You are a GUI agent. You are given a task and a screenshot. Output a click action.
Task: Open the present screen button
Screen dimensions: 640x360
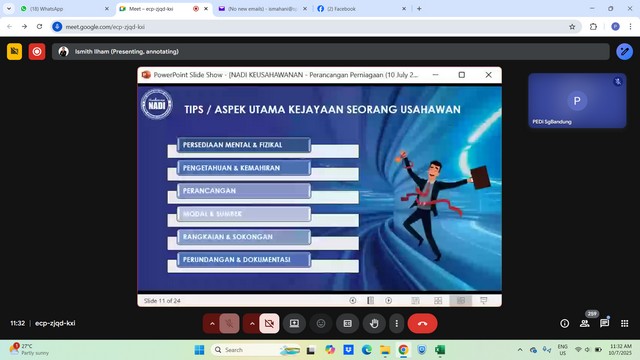point(294,324)
